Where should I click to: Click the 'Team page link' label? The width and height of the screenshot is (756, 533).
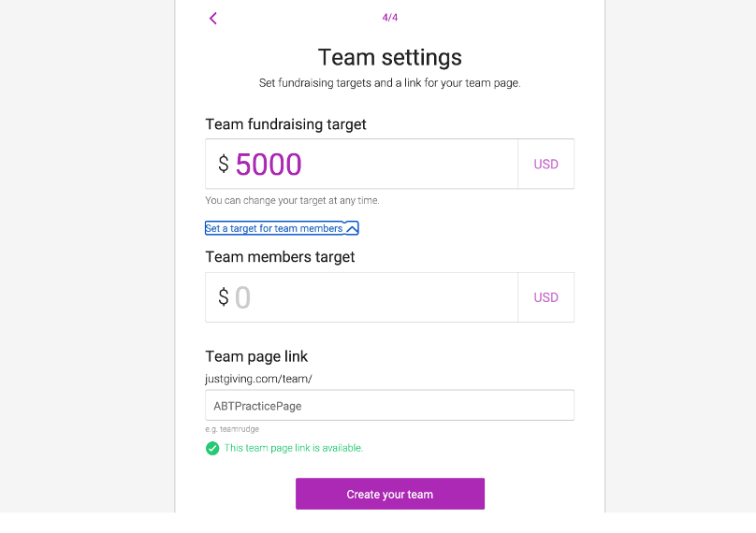256,356
